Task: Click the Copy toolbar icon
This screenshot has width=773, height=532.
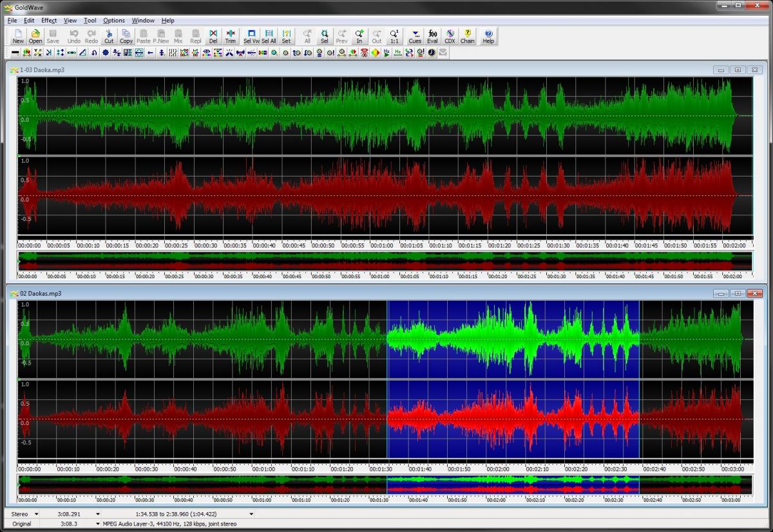Action: 126,36
